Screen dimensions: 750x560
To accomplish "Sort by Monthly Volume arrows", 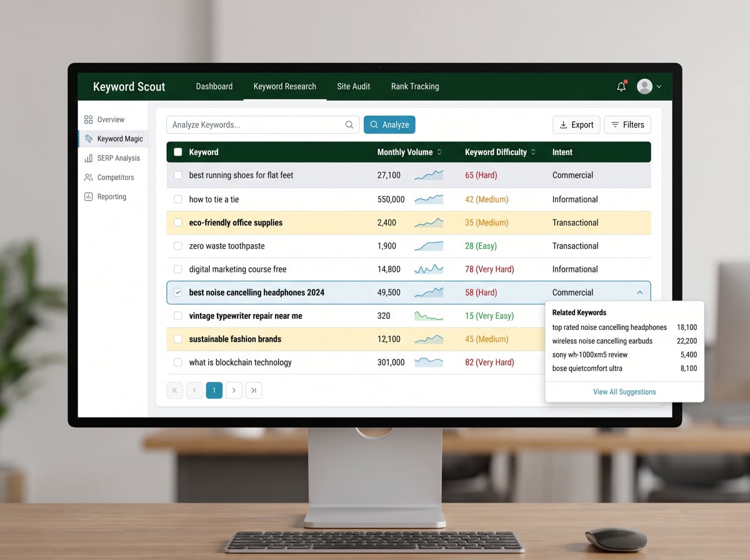I will 439,152.
